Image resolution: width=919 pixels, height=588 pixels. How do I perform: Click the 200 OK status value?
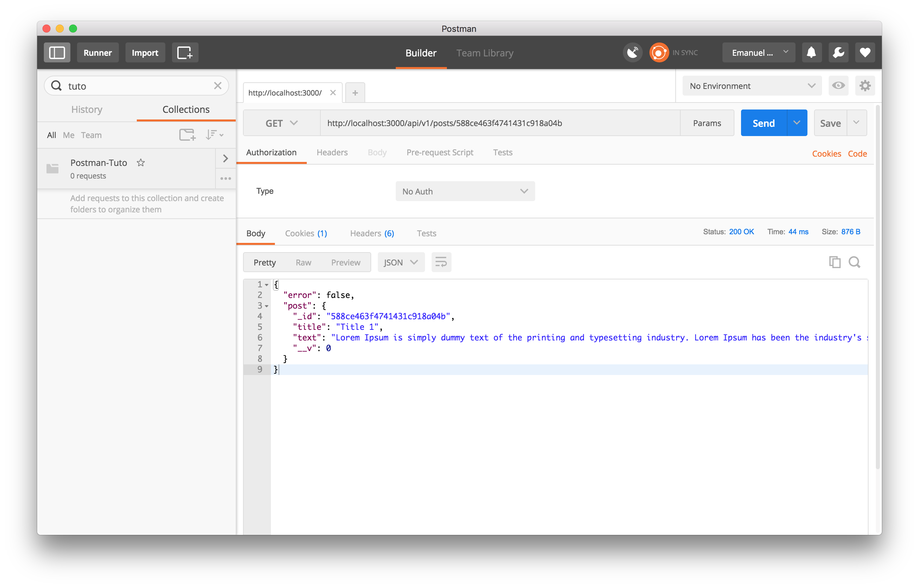coord(741,232)
